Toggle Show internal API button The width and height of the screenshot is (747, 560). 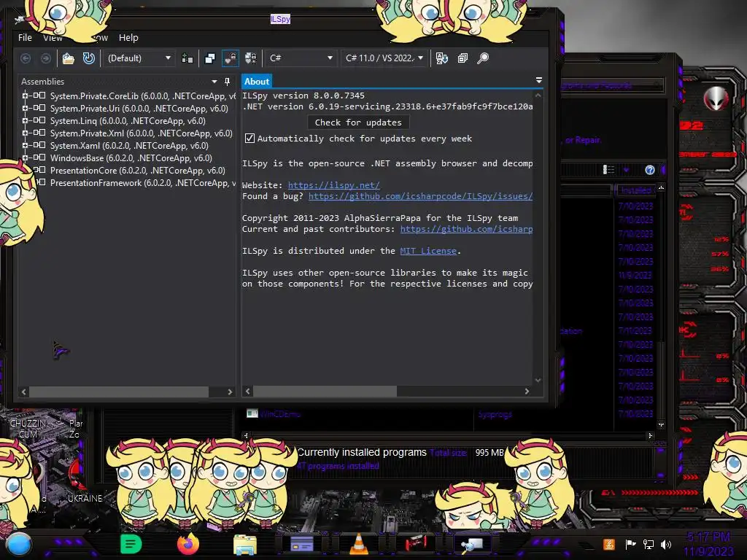(x=231, y=58)
